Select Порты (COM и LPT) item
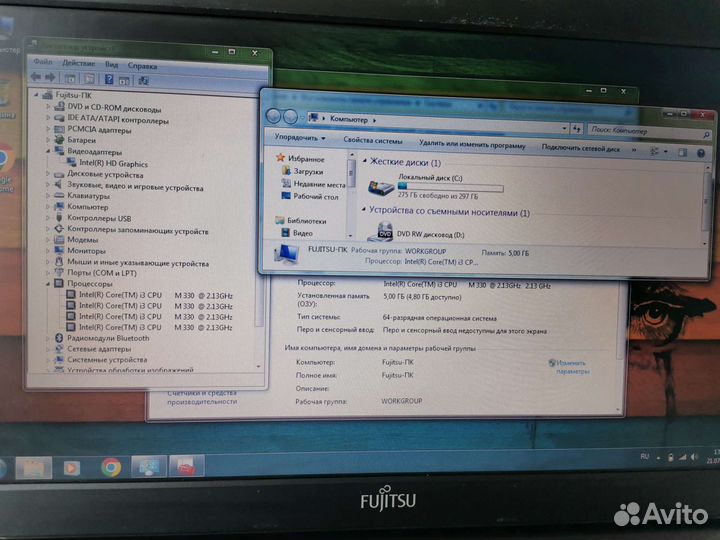This screenshot has height=540, width=720. pos(102,273)
